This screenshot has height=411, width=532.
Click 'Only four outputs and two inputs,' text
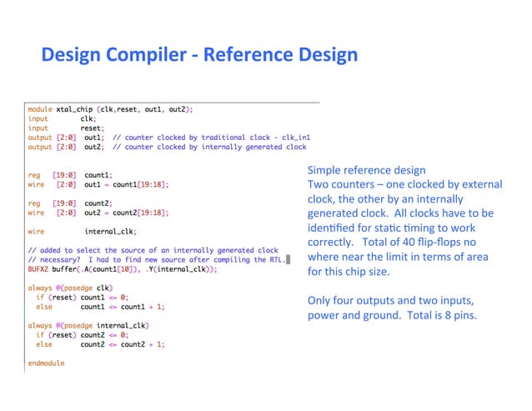pos(391,301)
